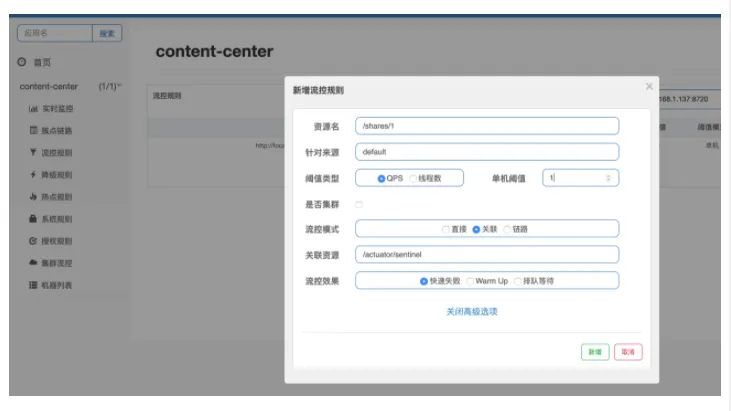
Task: Focus the 应用名 search field
Action: (55, 33)
